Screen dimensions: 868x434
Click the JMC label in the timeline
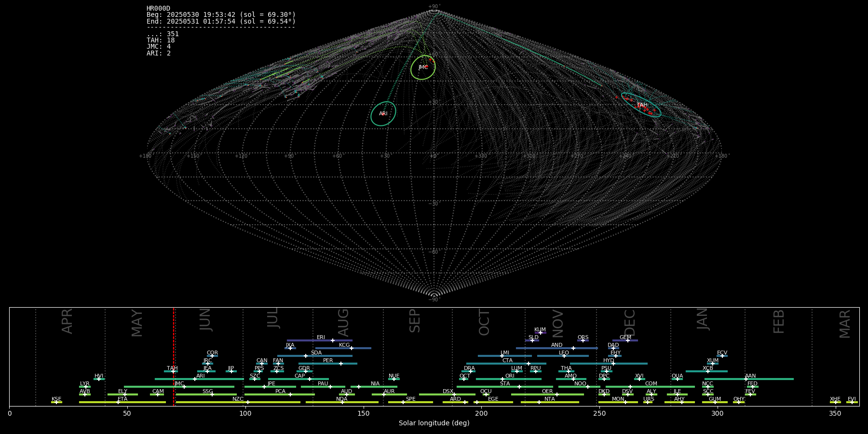179,384
